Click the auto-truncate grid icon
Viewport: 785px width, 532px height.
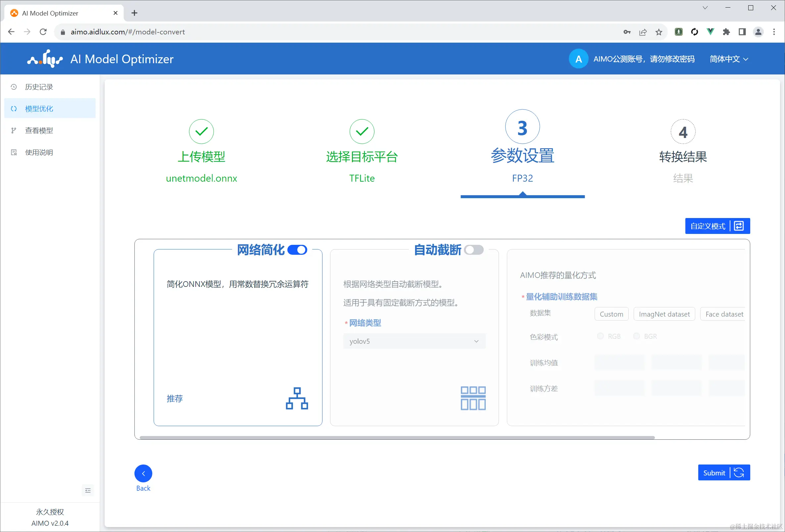coord(473,398)
